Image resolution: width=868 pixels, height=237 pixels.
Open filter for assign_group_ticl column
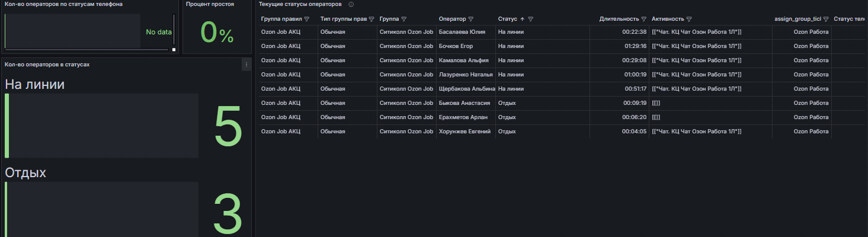pyautogui.click(x=825, y=19)
